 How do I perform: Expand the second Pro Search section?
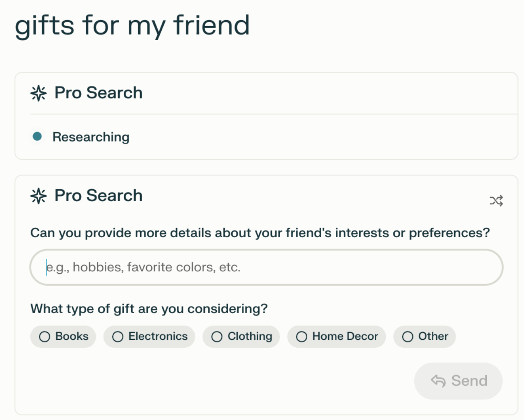point(98,196)
